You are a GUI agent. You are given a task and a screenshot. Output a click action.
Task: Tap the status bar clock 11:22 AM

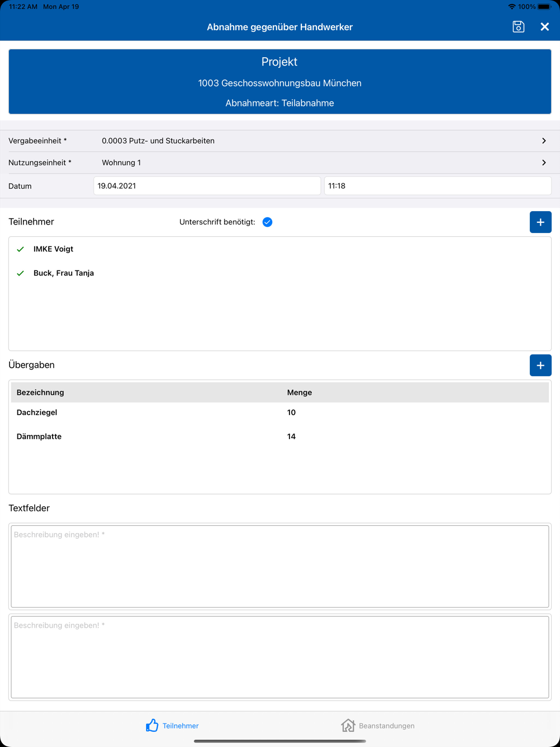(x=24, y=7)
